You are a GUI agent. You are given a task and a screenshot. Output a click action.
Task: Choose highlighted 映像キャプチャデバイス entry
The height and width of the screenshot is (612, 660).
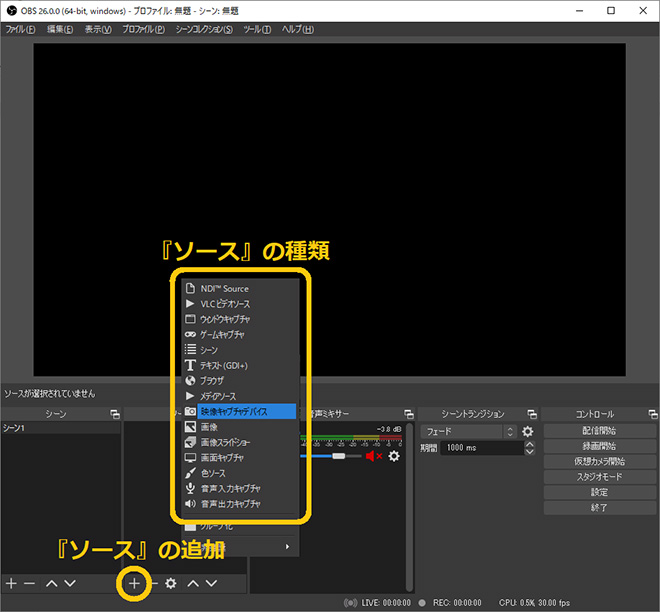click(240, 411)
